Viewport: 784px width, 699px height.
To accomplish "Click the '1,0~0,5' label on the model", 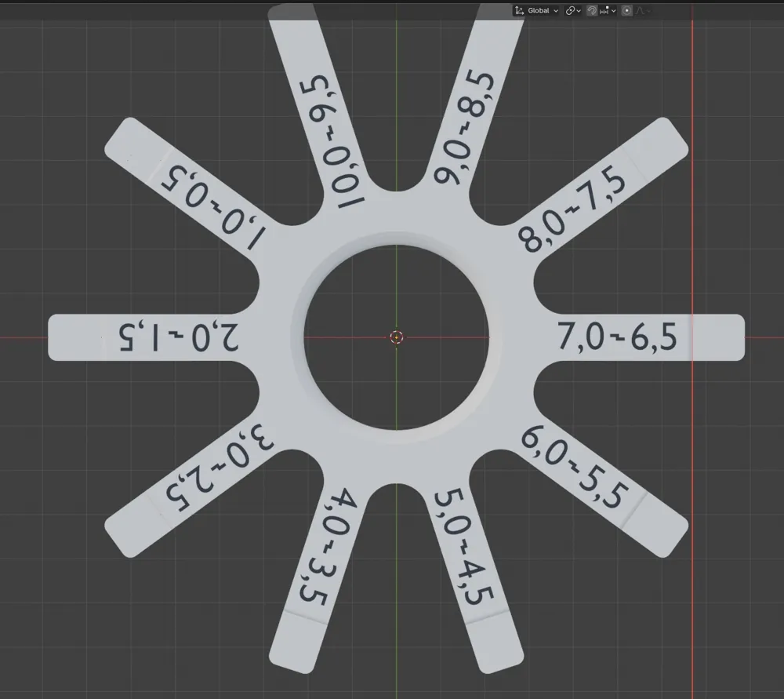I will [x=213, y=206].
